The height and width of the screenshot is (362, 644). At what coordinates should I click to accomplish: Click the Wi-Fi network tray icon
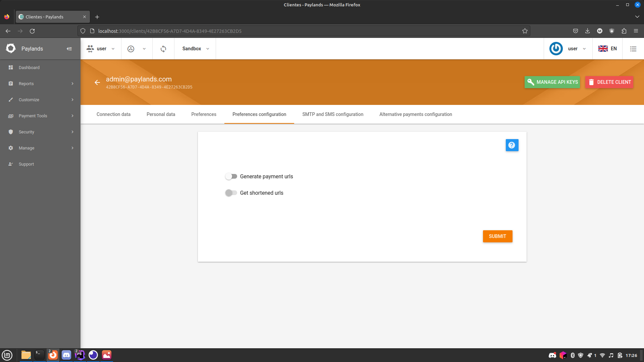coord(602,355)
